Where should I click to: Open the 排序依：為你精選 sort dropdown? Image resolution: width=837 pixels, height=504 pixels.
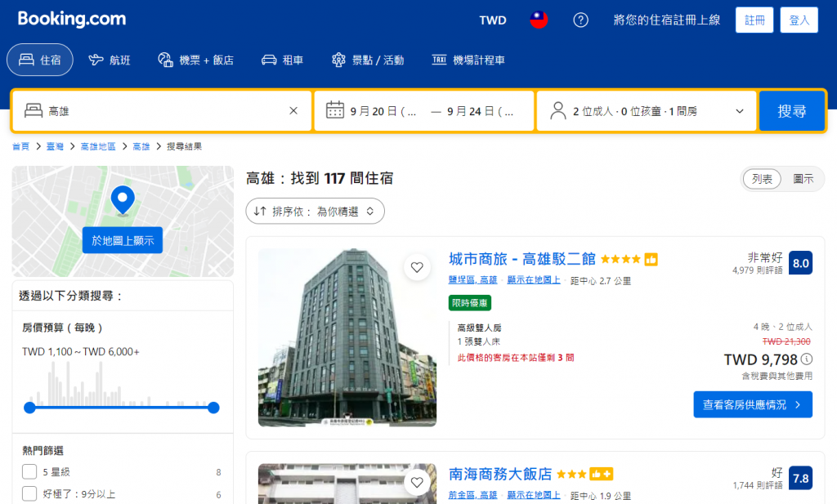315,212
